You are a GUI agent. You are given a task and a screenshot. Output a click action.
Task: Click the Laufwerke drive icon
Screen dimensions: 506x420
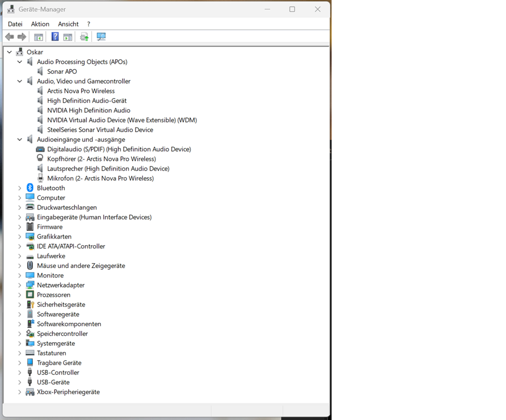coord(30,257)
